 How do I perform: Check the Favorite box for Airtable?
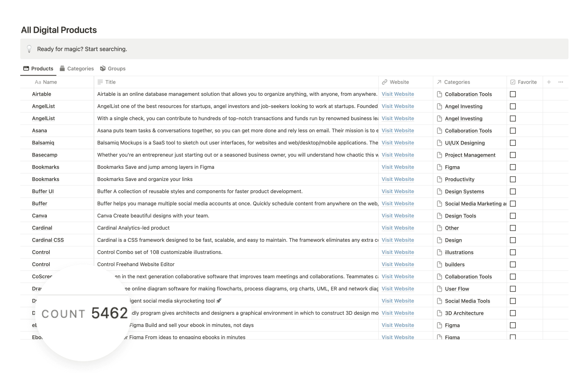coord(513,94)
